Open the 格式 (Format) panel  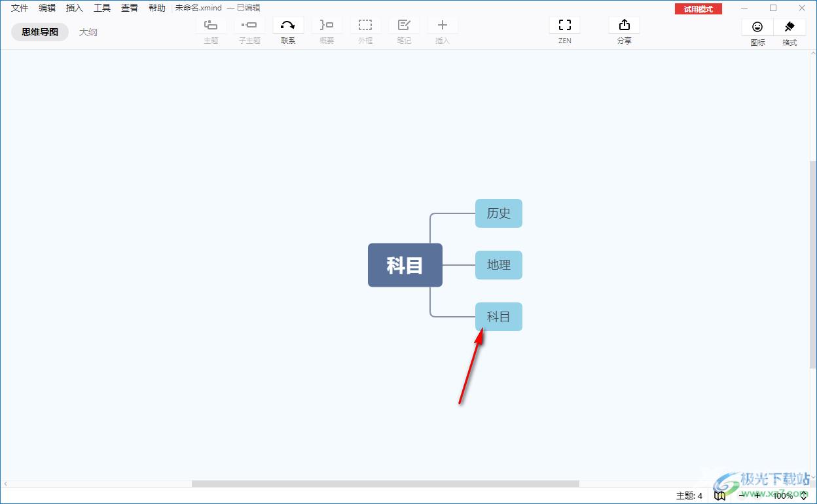coord(790,27)
